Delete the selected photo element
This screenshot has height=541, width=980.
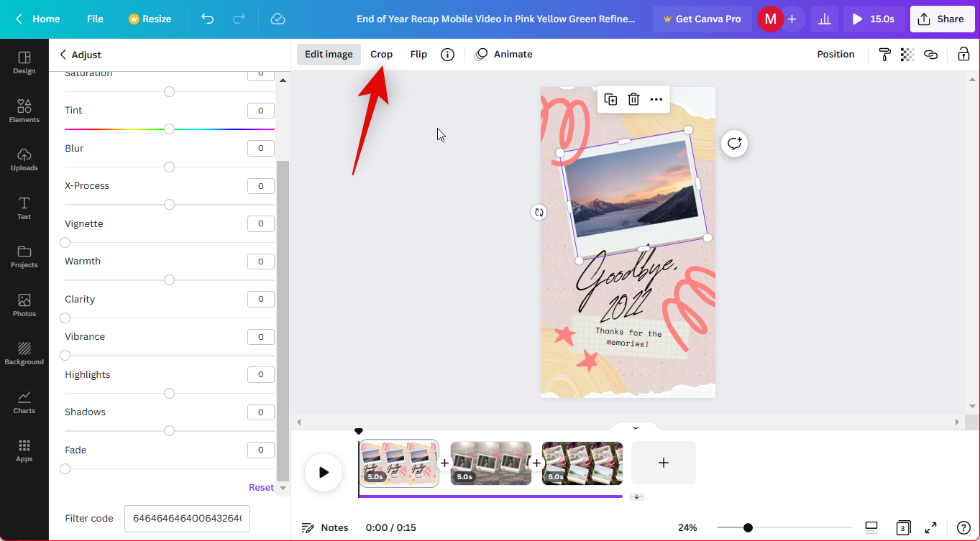pyautogui.click(x=633, y=99)
